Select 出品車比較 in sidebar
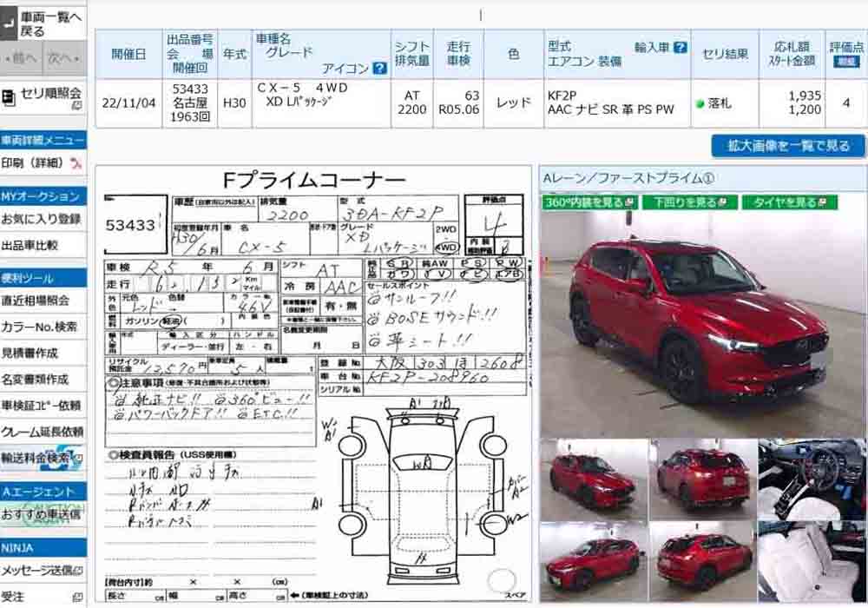The image size is (868, 608). click(x=30, y=245)
